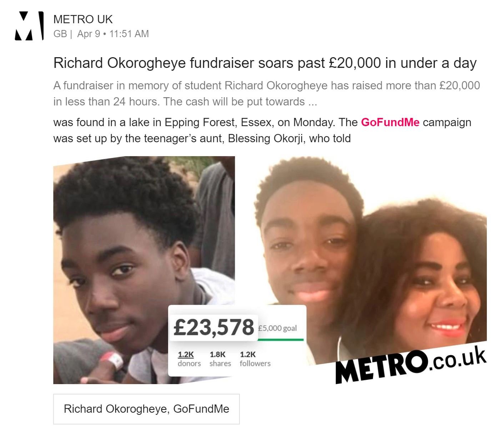Click the Richard Okorogheye, GoFundMe tag button

click(146, 409)
